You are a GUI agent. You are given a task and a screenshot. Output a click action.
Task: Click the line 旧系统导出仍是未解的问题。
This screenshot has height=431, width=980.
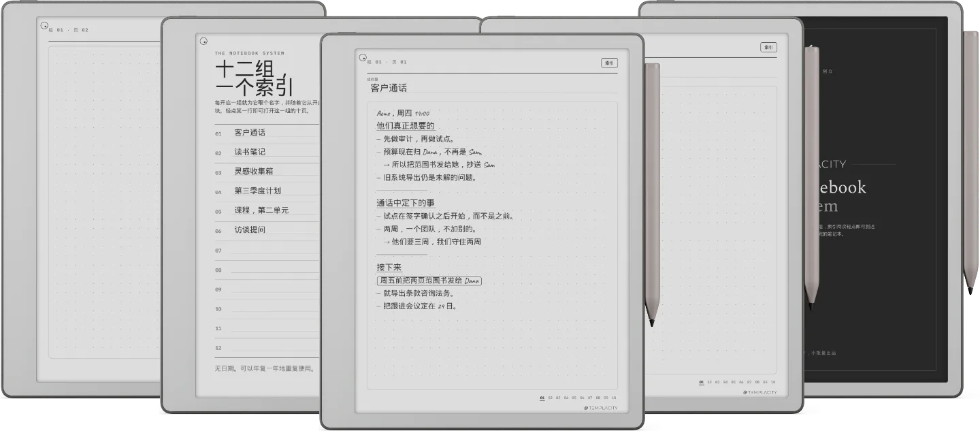[x=426, y=178]
